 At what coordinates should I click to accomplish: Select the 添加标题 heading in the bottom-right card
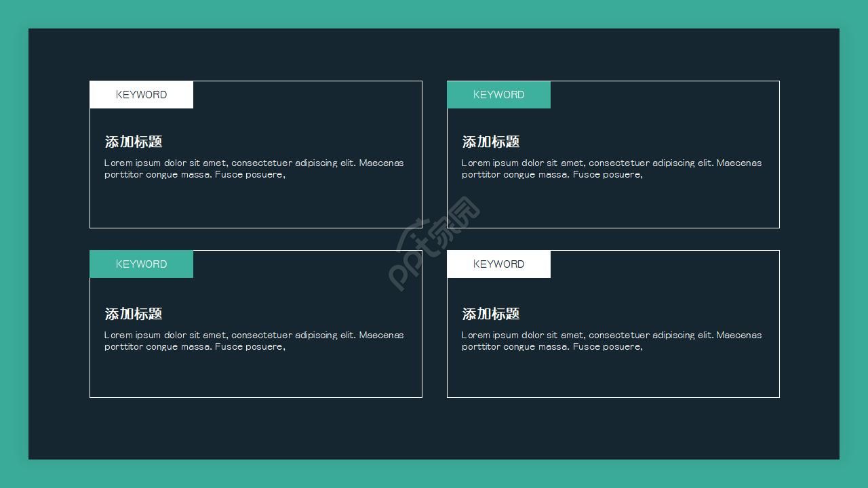point(491,314)
